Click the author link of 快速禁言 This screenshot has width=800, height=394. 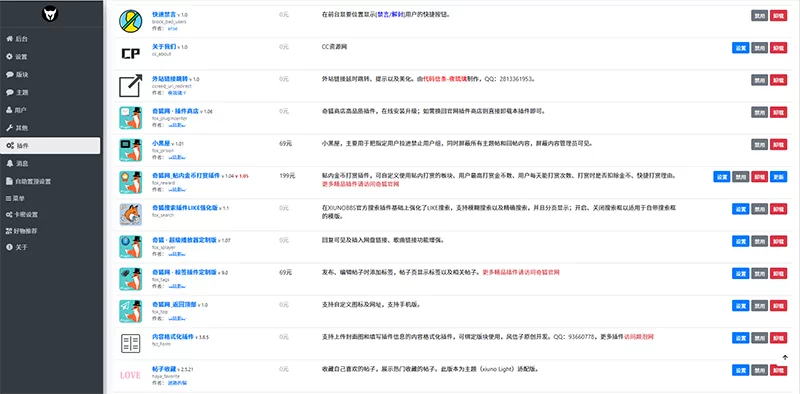tap(173, 29)
